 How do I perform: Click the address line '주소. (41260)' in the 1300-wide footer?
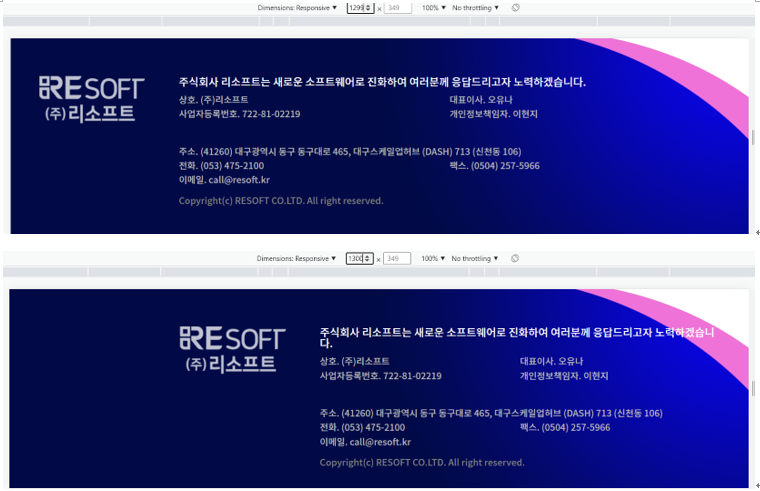point(491,413)
